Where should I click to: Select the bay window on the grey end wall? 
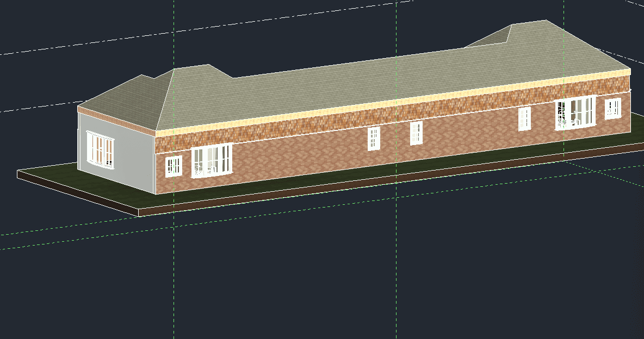(101, 149)
